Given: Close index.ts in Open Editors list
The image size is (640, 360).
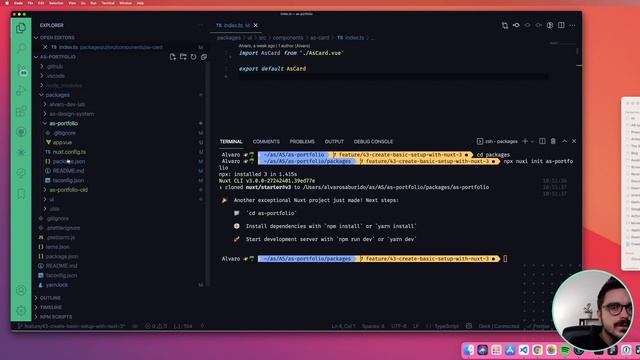Looking at the screenshot, I should click(x=45, y=47).
